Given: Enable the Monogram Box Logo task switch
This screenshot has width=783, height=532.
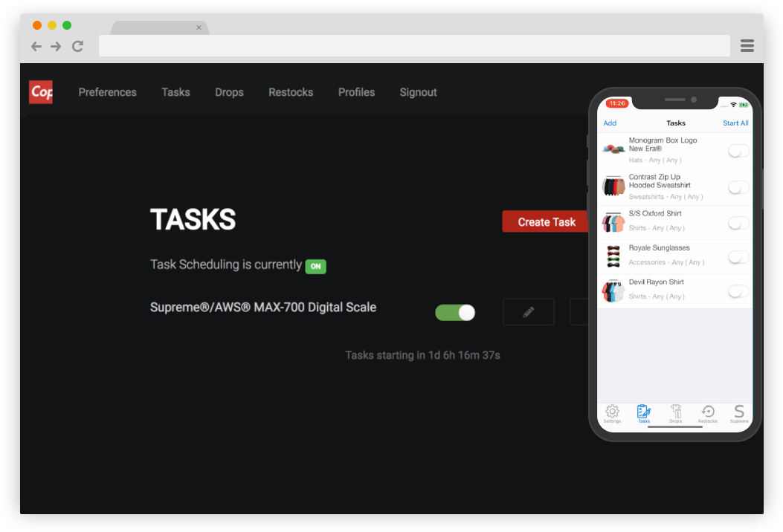Looking at the screenshot, I should pyautogui.click(x=738, y=151).
